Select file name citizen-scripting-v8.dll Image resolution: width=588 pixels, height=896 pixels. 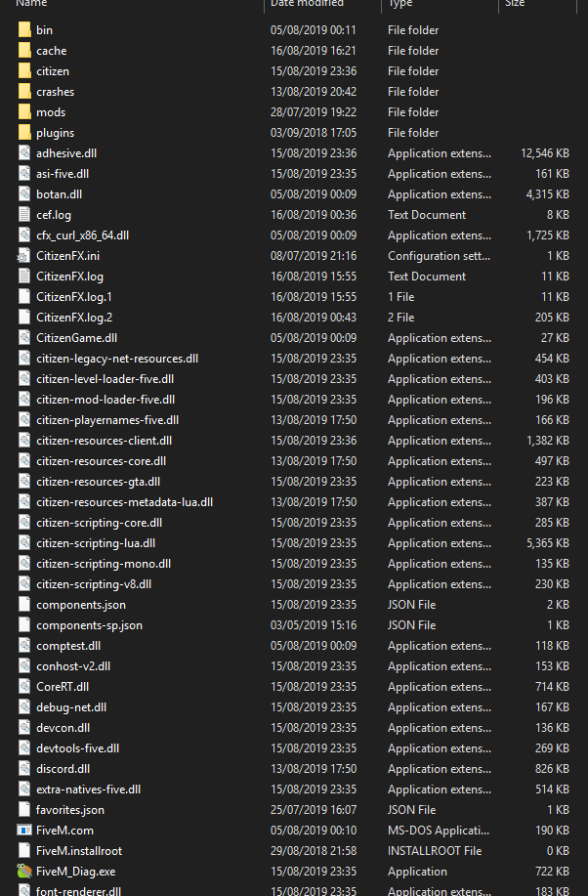coord(94,584)
